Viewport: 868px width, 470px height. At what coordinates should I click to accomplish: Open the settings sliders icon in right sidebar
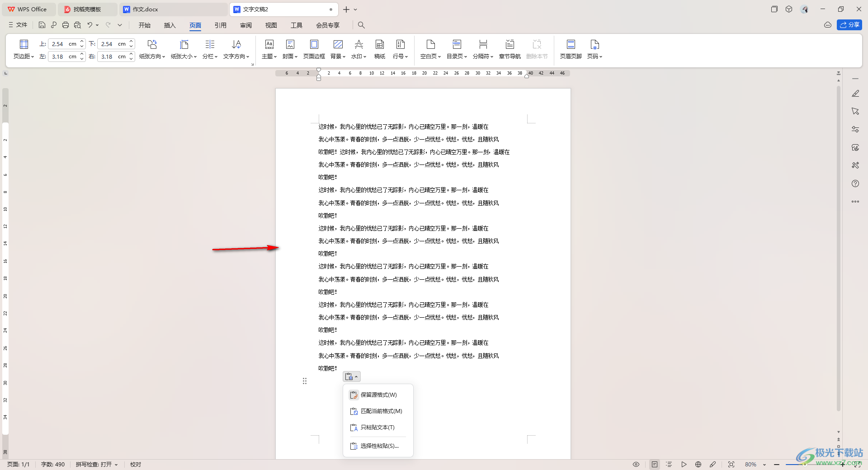[x=855, y=129]
